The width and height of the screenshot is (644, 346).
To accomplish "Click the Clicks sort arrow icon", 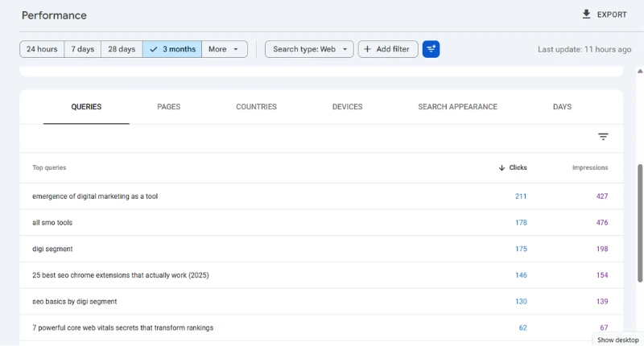I will pos(502,168).
